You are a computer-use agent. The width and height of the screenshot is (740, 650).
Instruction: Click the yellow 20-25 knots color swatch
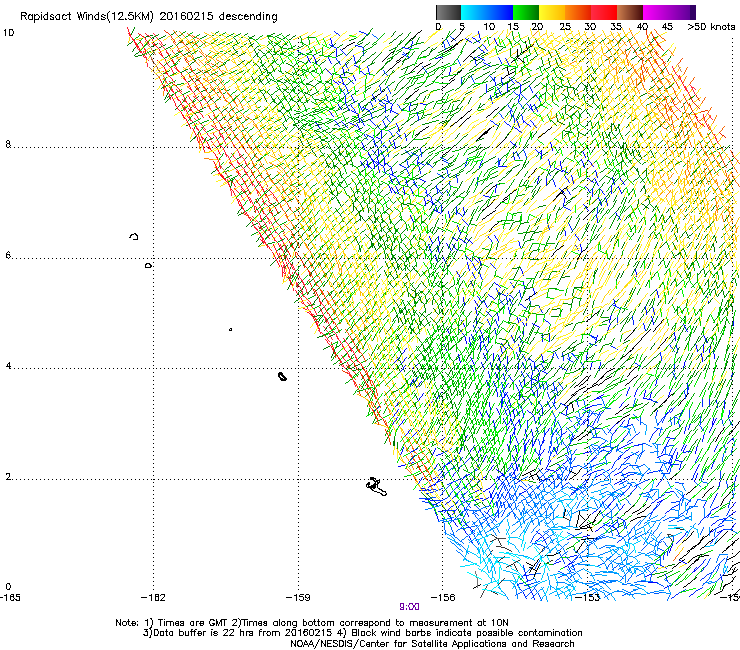(552, 12)
